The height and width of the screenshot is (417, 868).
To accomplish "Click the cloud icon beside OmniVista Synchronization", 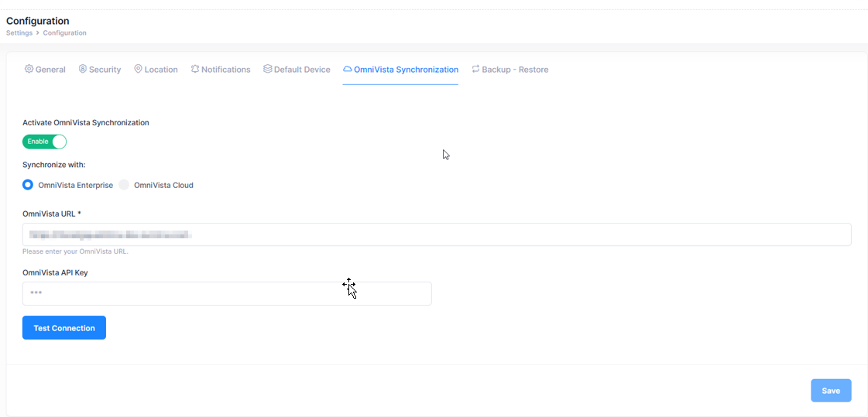I will coord(348,69).
